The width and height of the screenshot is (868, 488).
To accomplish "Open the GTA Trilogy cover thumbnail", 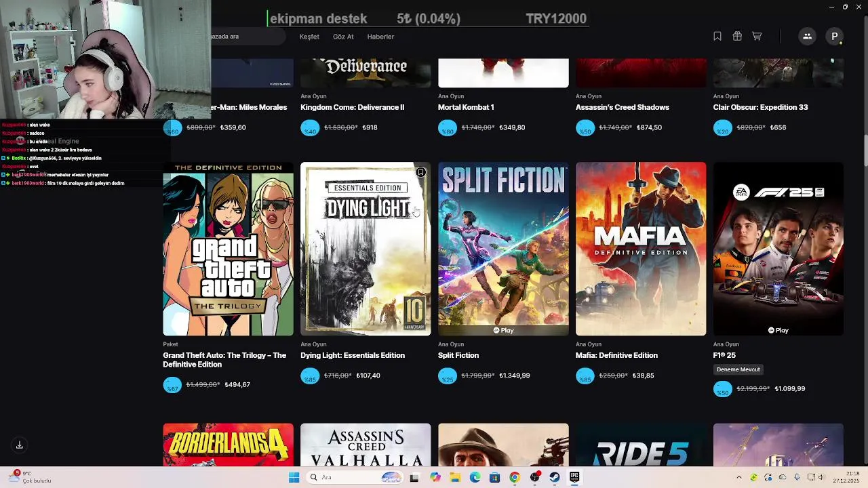I will pyautogui.click(x=228, y=249).
